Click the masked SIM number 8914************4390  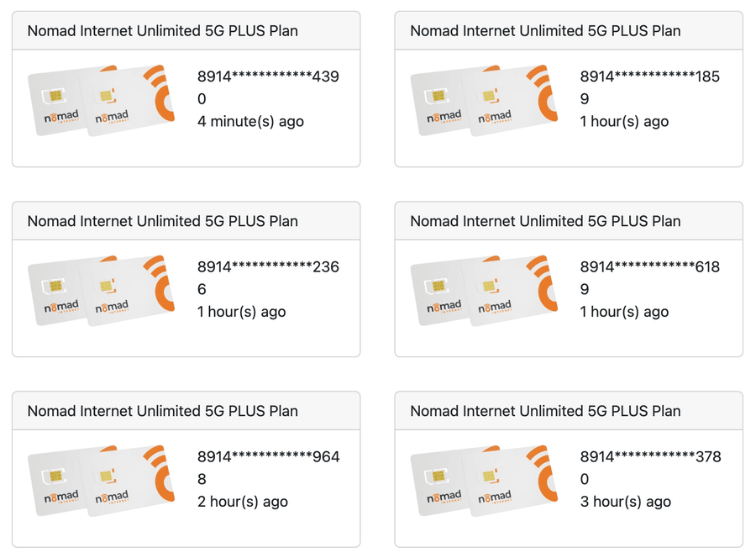(268, 77)
